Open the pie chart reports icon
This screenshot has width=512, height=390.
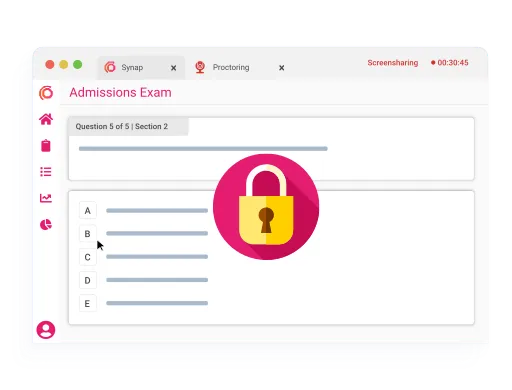tap(46, 224)
